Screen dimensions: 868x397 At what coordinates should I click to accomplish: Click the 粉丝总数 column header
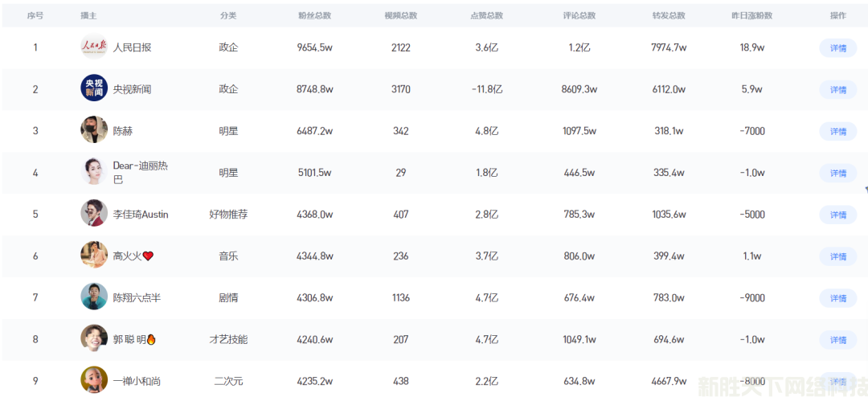(314, 16)
